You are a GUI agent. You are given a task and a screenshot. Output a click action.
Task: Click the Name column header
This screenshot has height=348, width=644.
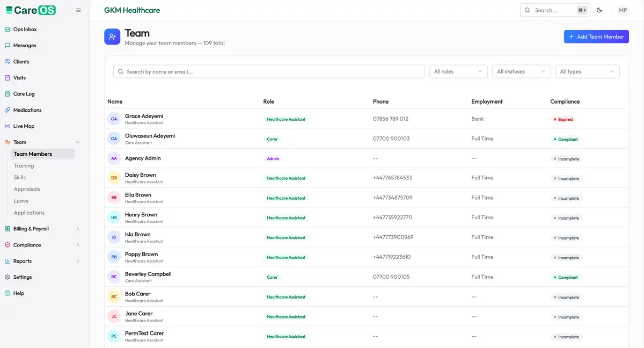point(115,102)
